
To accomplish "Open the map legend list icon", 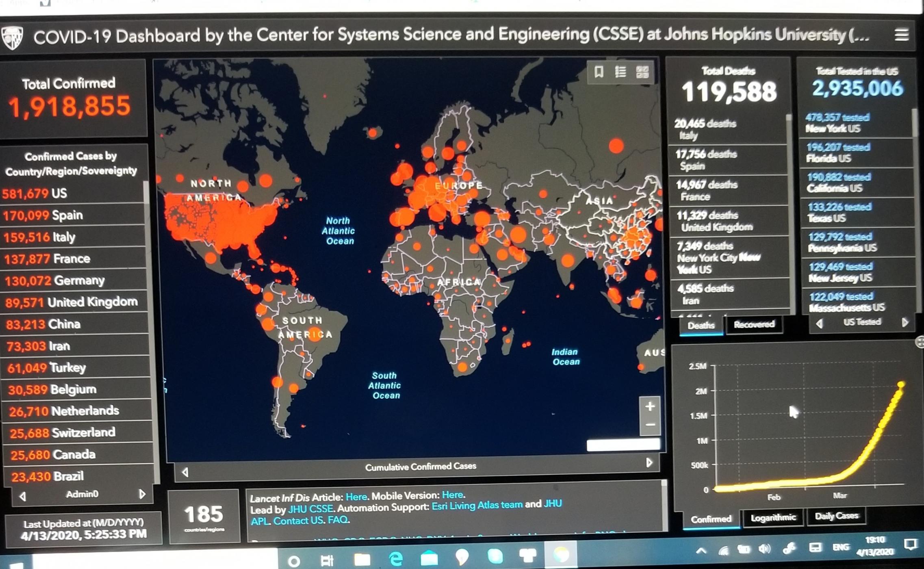I will point(620,72).
